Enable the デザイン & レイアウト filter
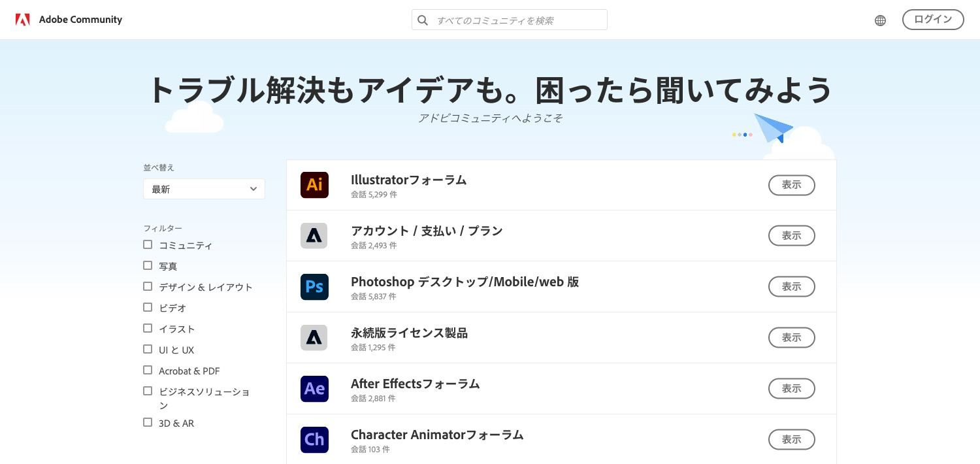This screenshot has height=464, width=980. tap(148, 286)
